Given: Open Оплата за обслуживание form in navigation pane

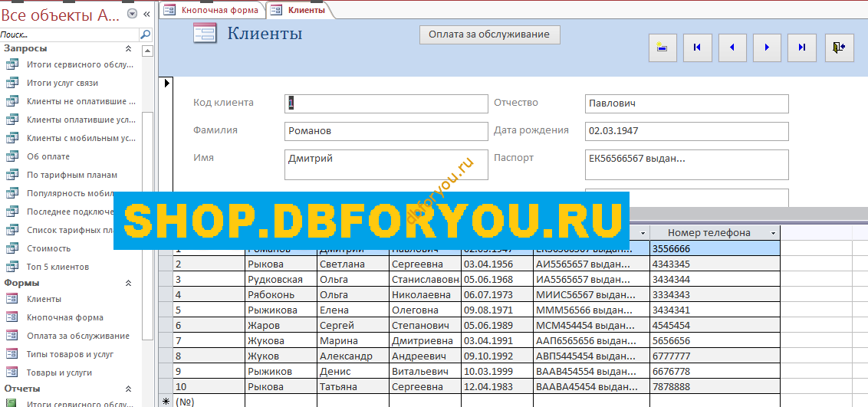Looking at the screenshot, I should click(x=78, y=336).
